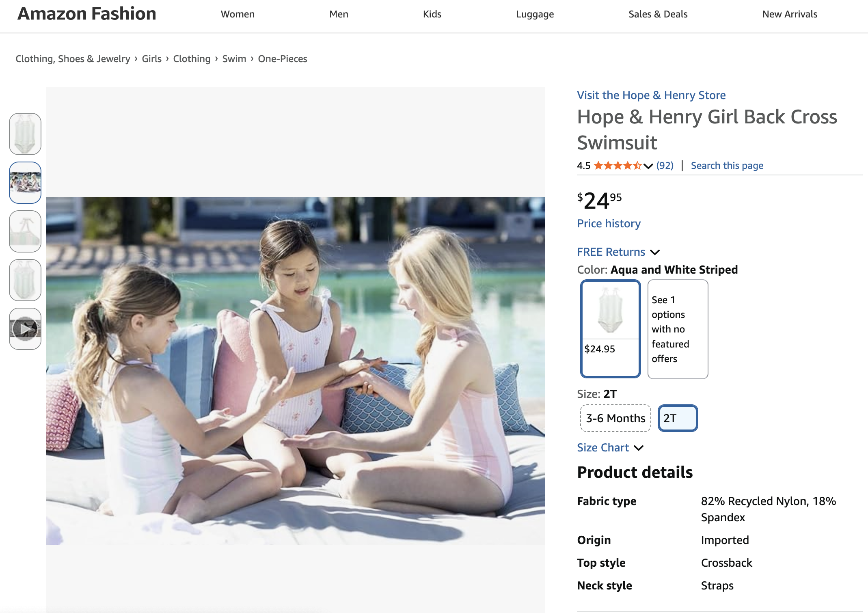
Task: Open Price history link
Action: (609, 224)
